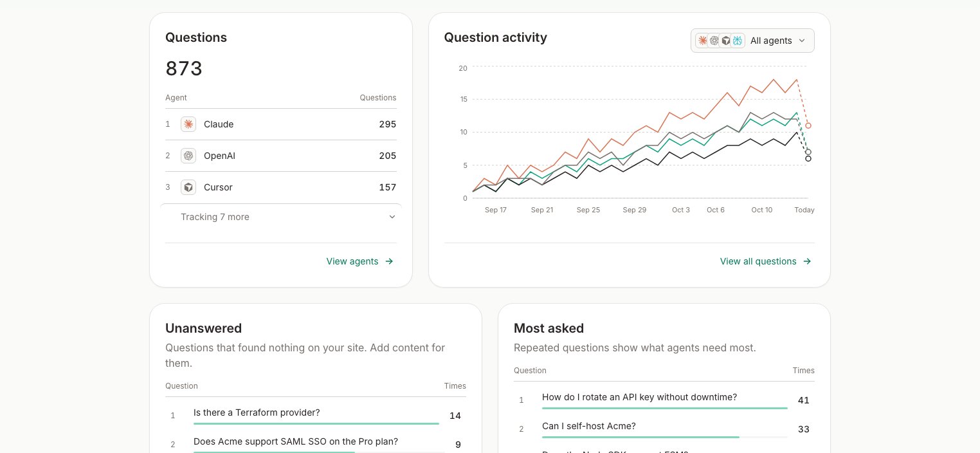980x453 pixels.
Task: Open the question about SAML SSO on Pro plan
Action: click(x=296, y=441)
